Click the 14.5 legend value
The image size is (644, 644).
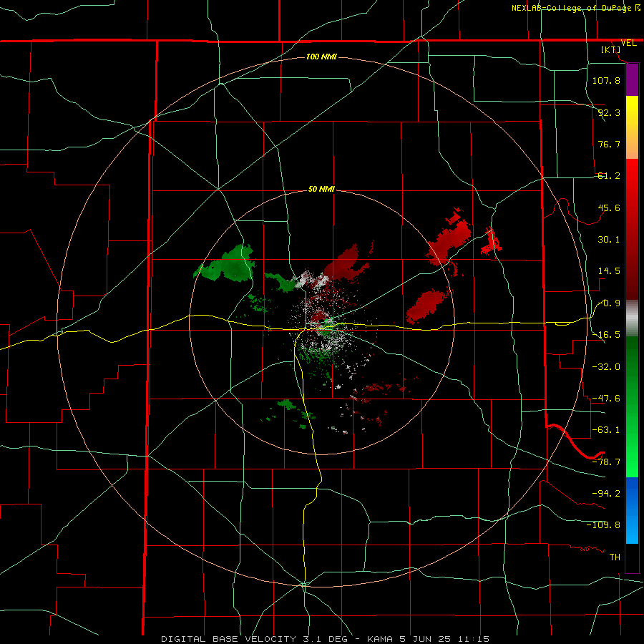609,271
